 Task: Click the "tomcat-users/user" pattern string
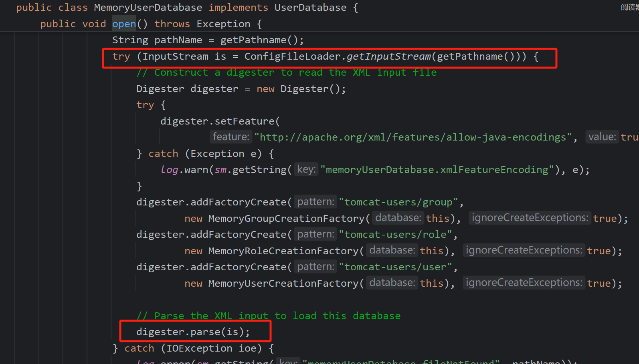395,267
